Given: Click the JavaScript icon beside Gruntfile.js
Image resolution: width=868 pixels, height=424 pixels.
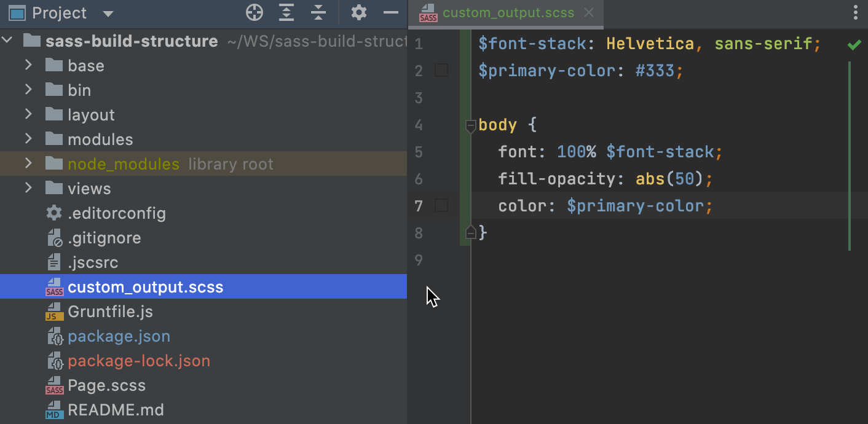Looking at the screenshot, I should pyautogui.click(x=54, y=312).
